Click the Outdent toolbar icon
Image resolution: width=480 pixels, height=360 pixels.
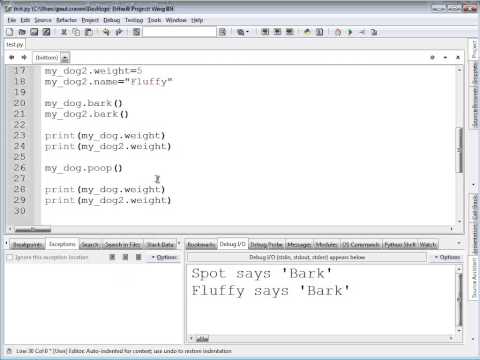click(x=277, y=32)
